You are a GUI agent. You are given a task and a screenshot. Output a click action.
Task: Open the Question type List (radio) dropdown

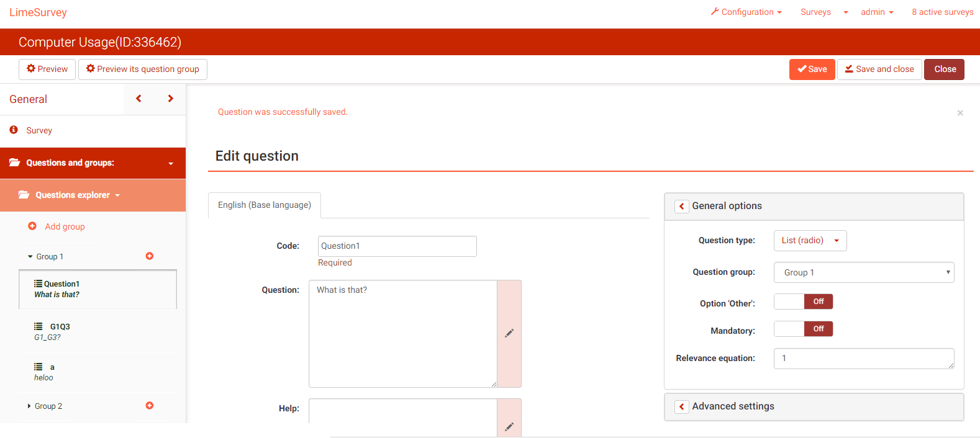click(x=810, y=241)
